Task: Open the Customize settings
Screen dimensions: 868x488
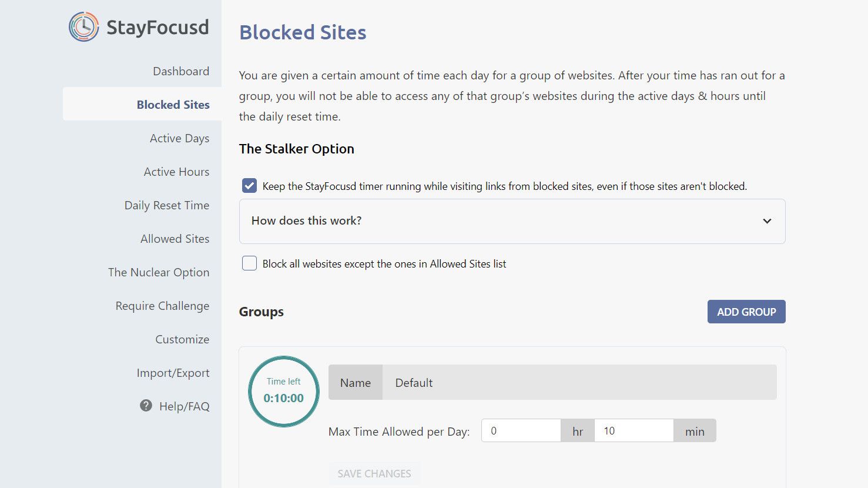Action: 182,339
